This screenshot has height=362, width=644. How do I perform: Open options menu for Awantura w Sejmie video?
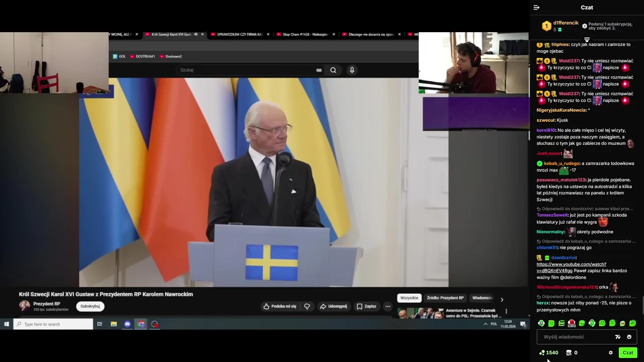[x=506, y=312]
